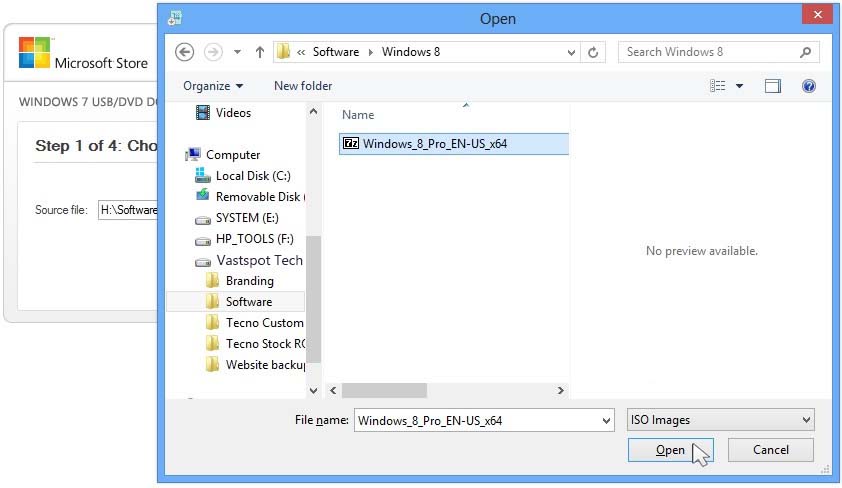
Task: Expand the Software breadcrumb arrow
Action: click(371, 52)
